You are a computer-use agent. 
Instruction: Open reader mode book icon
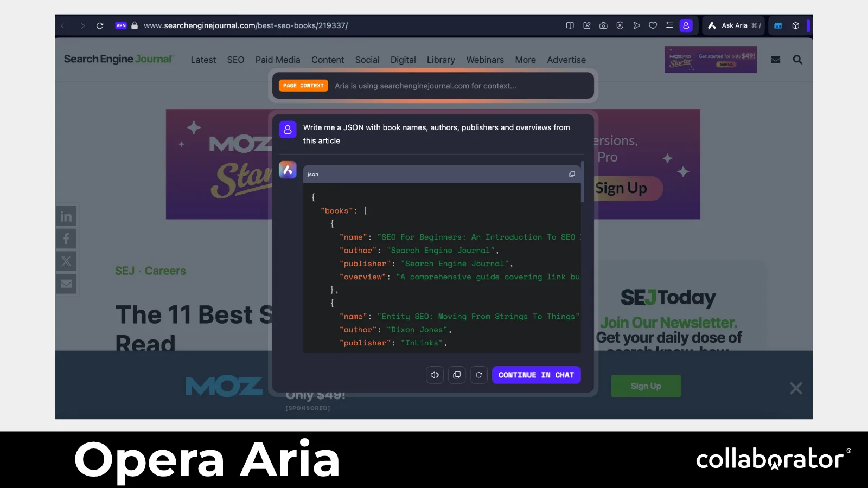click(x=570, y=25)
